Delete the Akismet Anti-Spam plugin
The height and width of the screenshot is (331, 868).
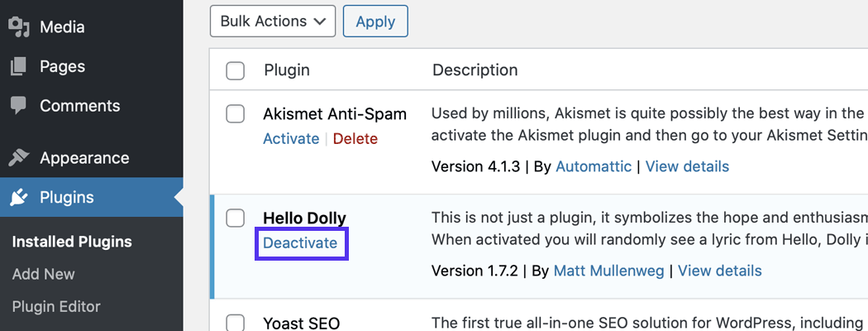355,139
